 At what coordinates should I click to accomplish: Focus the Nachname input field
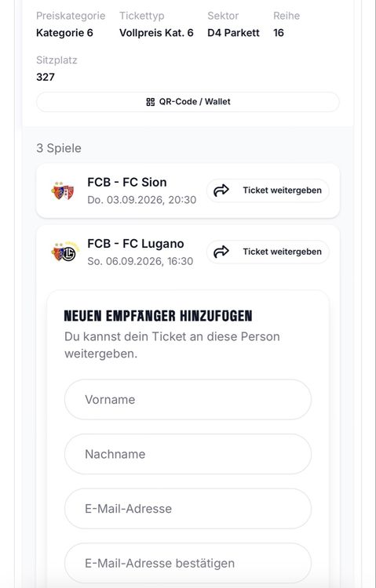pyautogui.click(x=188, y=454)
